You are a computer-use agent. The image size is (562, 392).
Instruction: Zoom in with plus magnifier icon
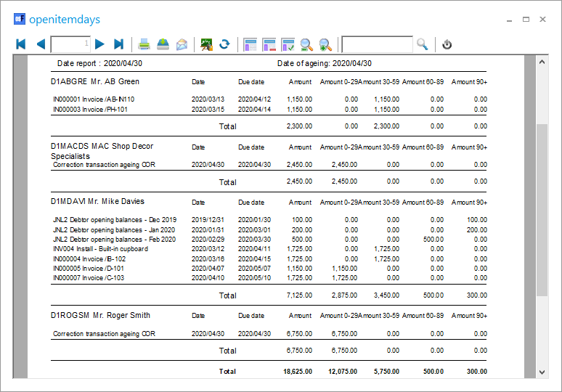(325, 44)
